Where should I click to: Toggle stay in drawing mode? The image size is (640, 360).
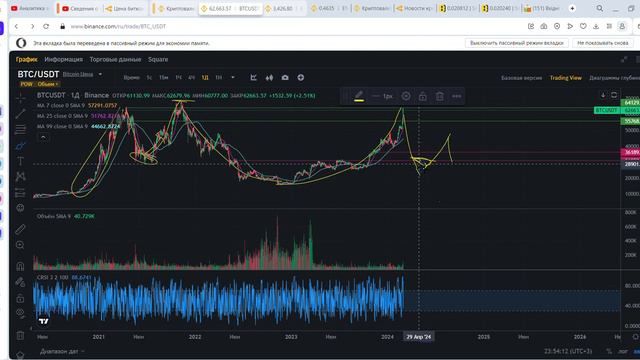[20, 282]
